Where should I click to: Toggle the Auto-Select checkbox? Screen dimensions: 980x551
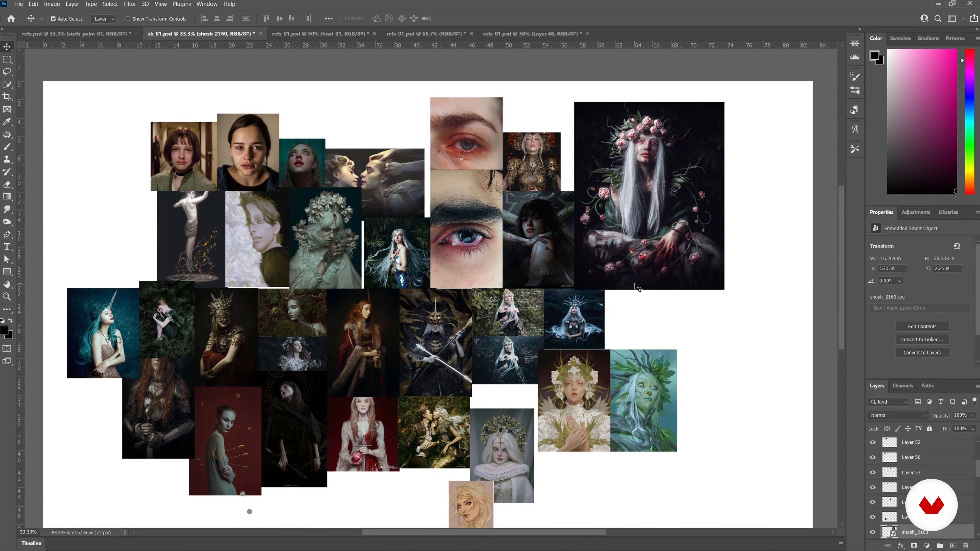coord(53,19)
